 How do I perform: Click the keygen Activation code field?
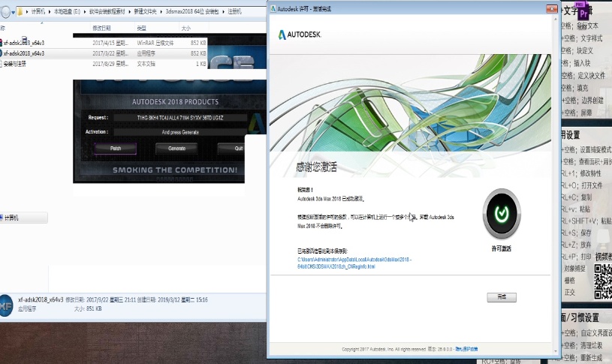180,132
